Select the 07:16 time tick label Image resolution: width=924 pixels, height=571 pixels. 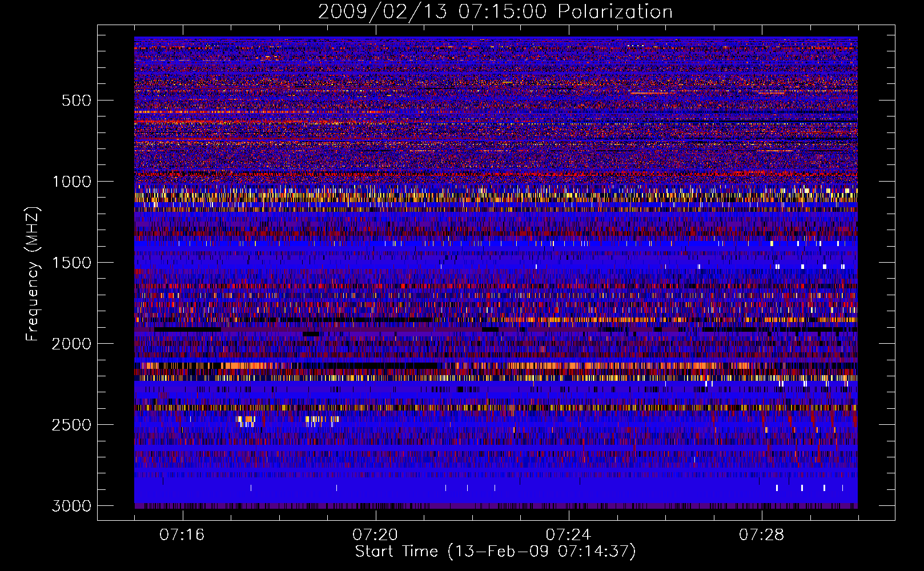click(182, 535)
